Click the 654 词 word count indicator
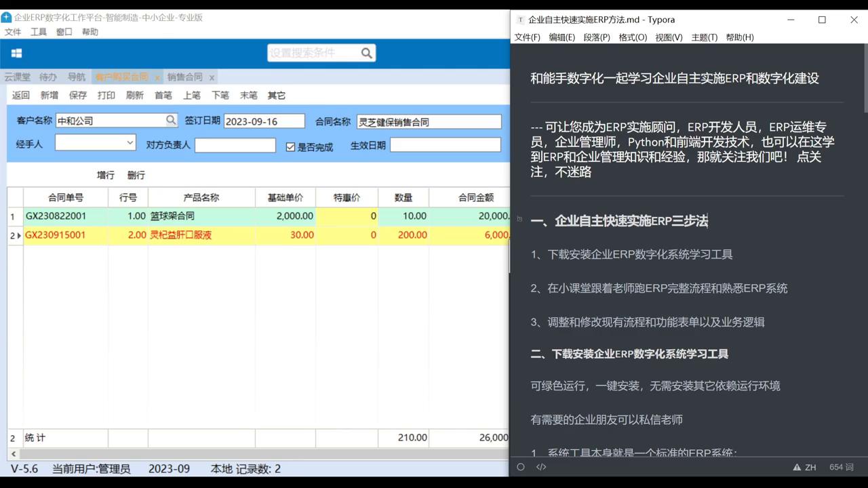 841,466
